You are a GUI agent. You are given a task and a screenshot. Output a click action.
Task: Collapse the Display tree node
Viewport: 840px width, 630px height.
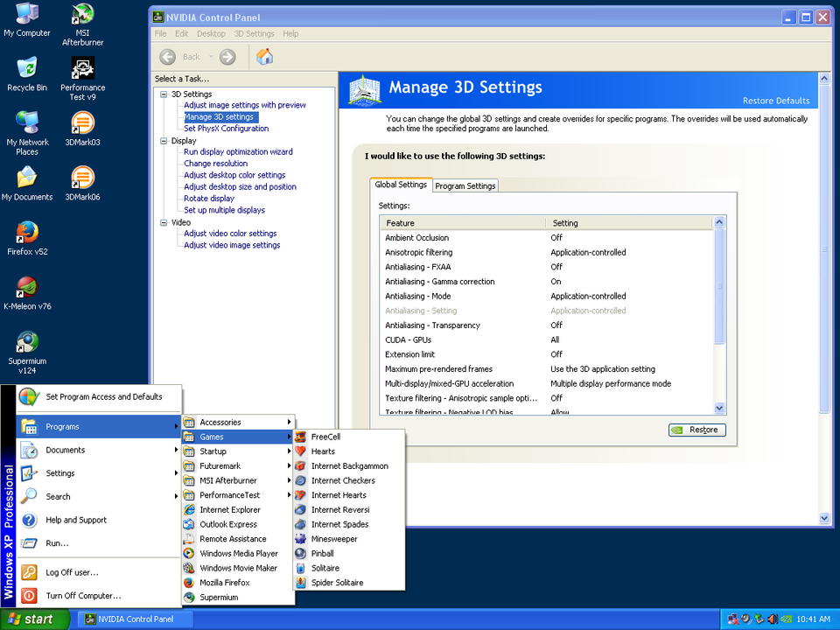click(164, 141)
